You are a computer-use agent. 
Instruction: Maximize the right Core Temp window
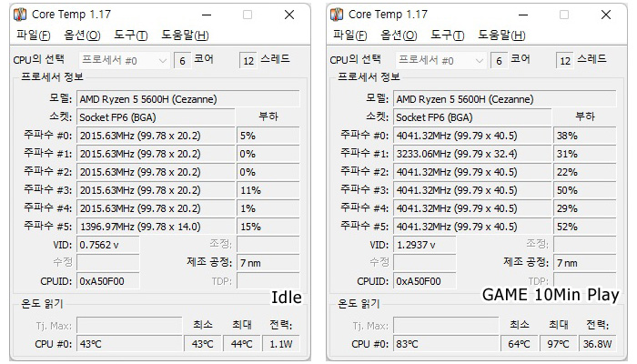pos(564,15)
